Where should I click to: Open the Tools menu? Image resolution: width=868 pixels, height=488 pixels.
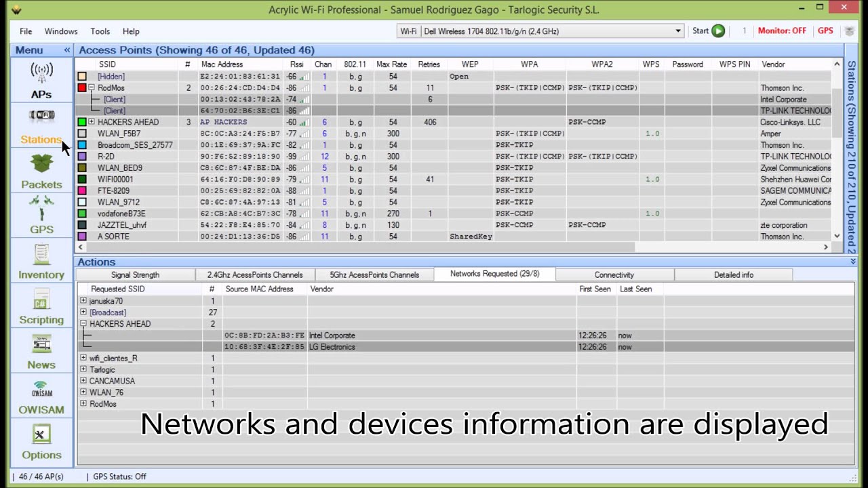click(x=100, y=31)
